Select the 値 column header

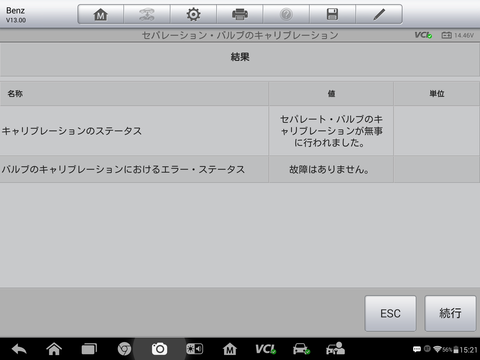pyautogui.click(x=331, y=94)
